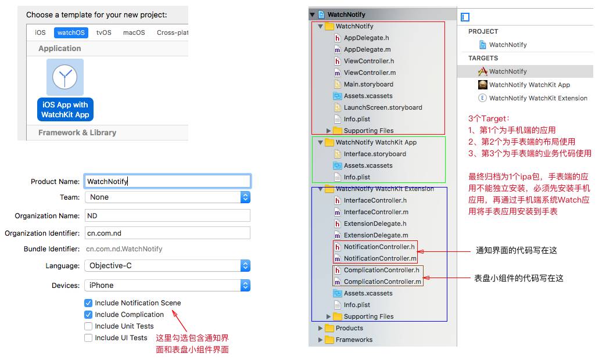Enable Include Unit Tests checkbox

pos(88,326)
